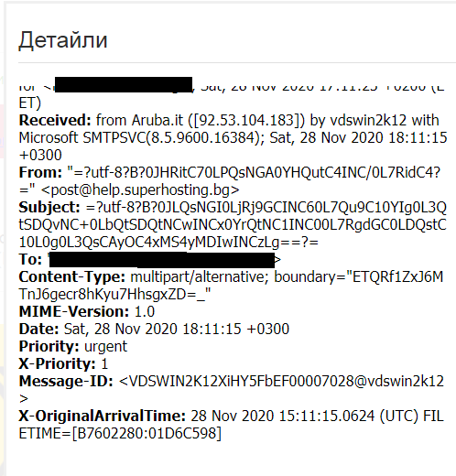Select the From header label
This screenshot has width=456, height=476.
coord(41,173)
